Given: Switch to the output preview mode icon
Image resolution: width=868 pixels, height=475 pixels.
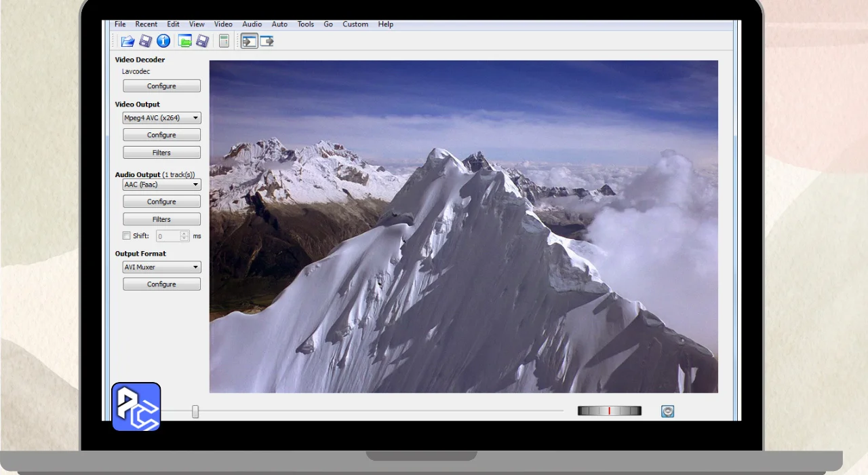Looking at the screenshot, I should point(267,41).
